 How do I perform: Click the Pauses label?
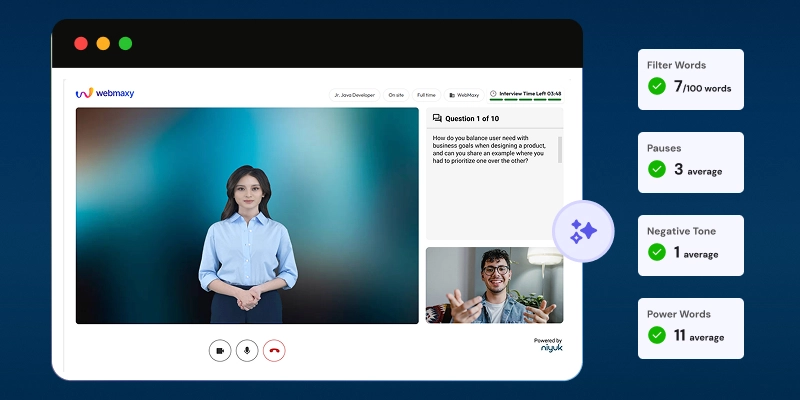[664, 148]
